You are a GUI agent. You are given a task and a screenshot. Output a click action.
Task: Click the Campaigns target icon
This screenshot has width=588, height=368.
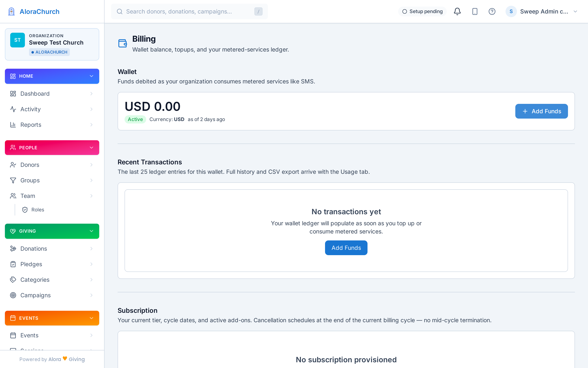(x=13, y=295)
